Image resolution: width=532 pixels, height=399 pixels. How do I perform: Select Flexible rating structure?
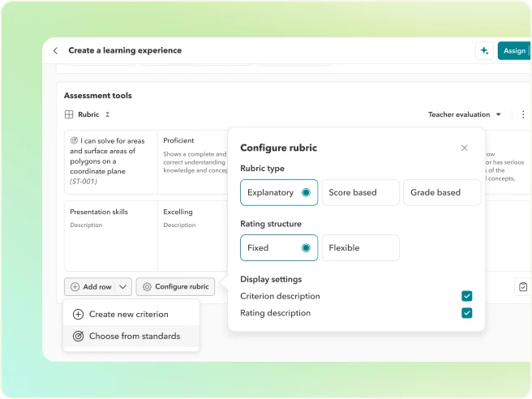[360, 247]
